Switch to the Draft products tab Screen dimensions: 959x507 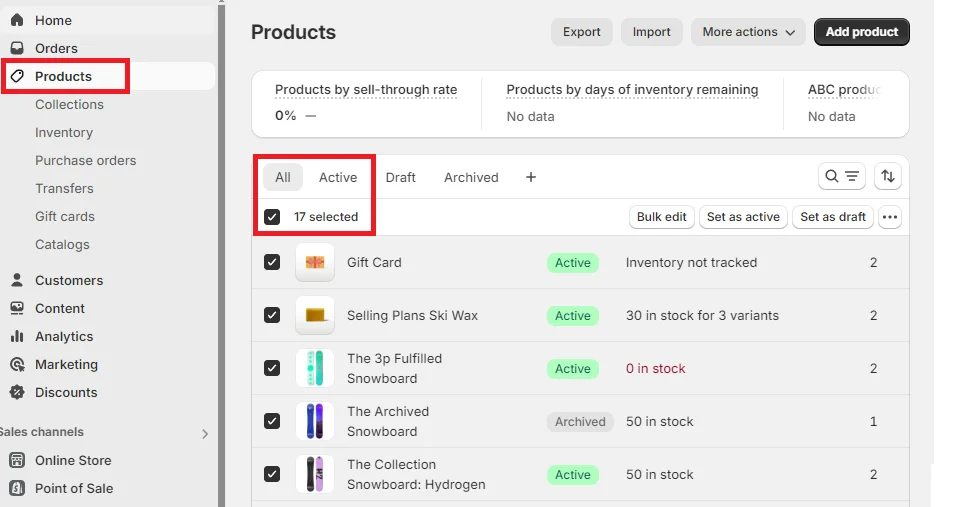pyautogui.click(x=401, y=177)
